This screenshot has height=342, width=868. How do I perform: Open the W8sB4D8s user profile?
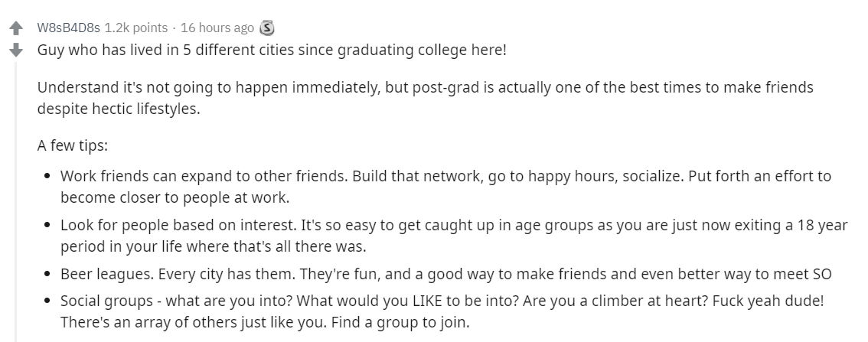click(69, 28)
